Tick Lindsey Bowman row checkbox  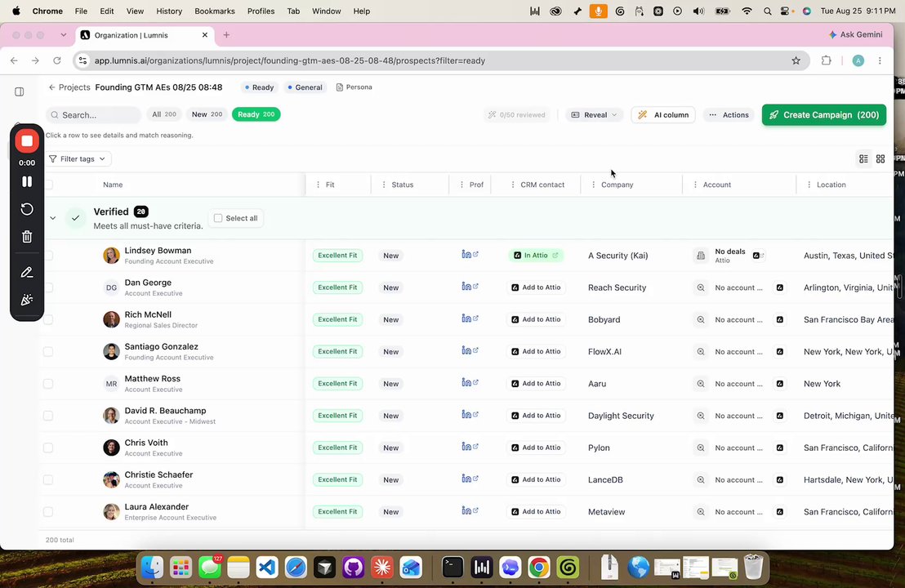pos(48,255)
